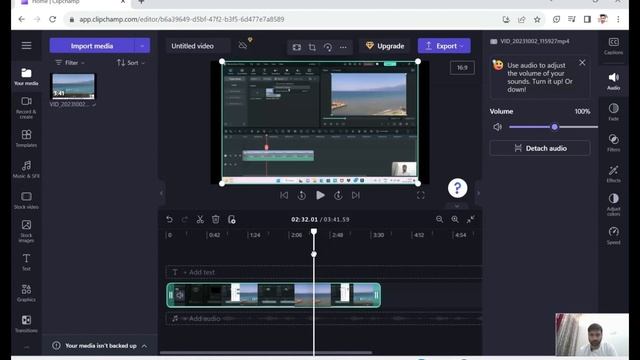Open the Text sidebar tool
The image size is (640, 360).
[x=26, y=262]
